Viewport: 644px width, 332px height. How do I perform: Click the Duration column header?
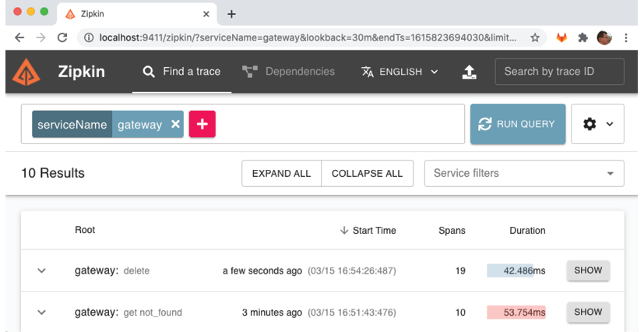[x=527, y=231]
